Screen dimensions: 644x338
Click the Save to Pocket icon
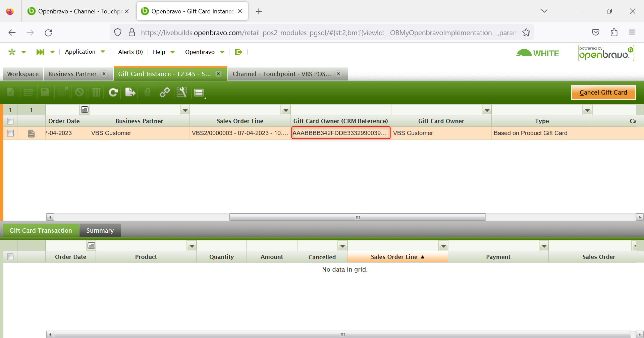(596, 33)
